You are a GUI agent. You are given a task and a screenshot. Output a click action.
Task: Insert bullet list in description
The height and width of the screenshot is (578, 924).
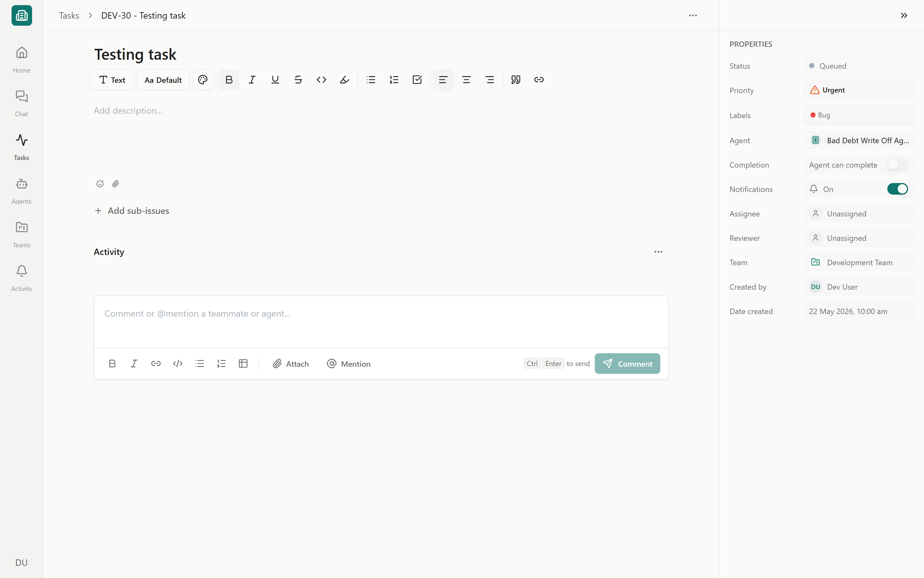click(371, 80)
